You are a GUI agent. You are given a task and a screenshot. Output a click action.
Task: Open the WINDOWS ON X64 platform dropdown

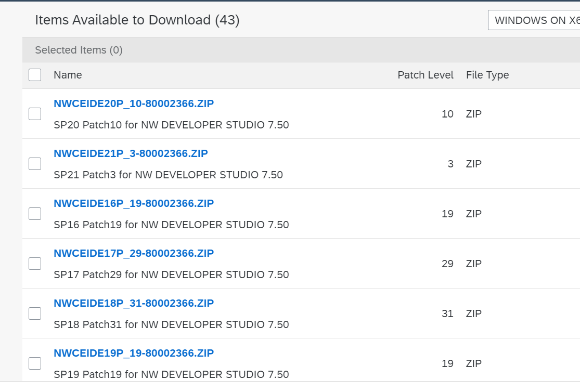click(x=534, y=20)
